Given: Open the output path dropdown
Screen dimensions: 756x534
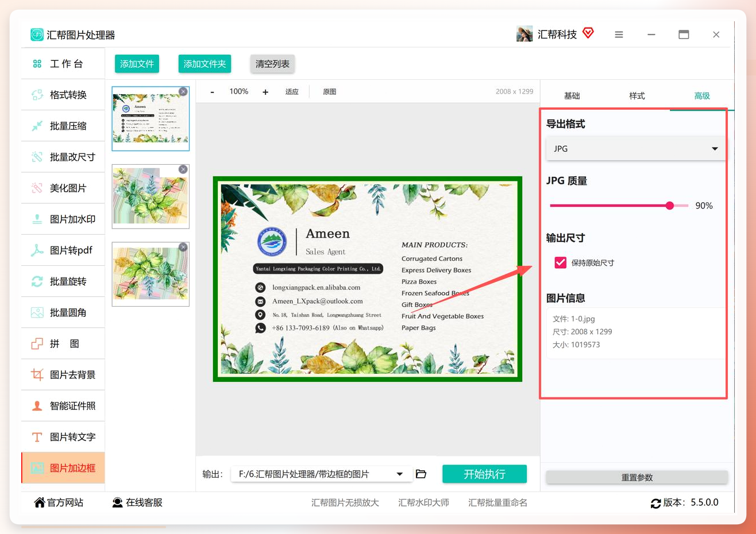Looking at the screenshot, I should 321,474.
